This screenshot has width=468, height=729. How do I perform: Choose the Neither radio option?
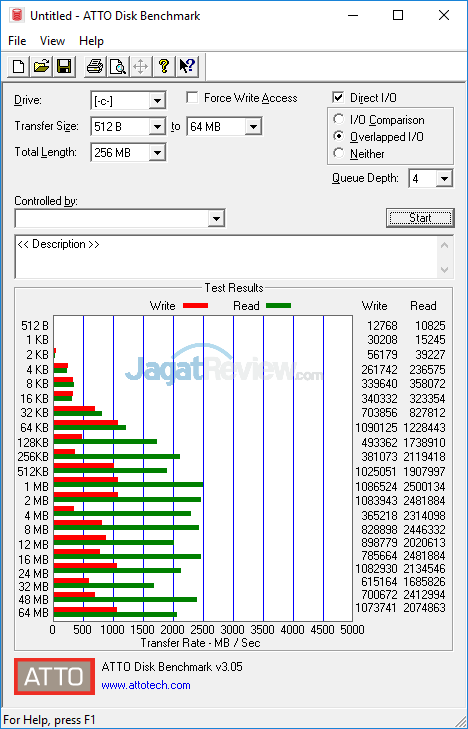tap(339, 153)
